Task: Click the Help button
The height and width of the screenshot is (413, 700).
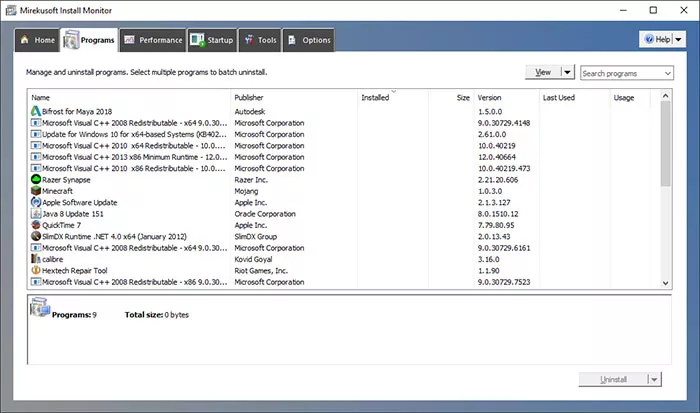Action: 657,39
